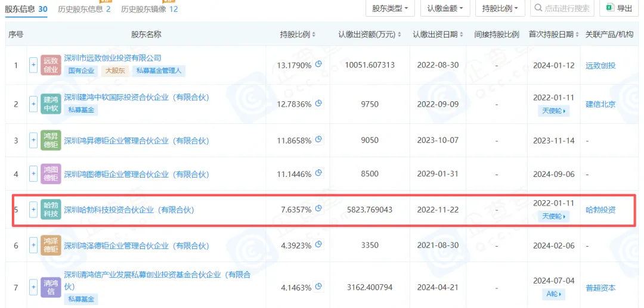Click the 导出 export button
Screen dimensions: 644x308
pos(620,8)
